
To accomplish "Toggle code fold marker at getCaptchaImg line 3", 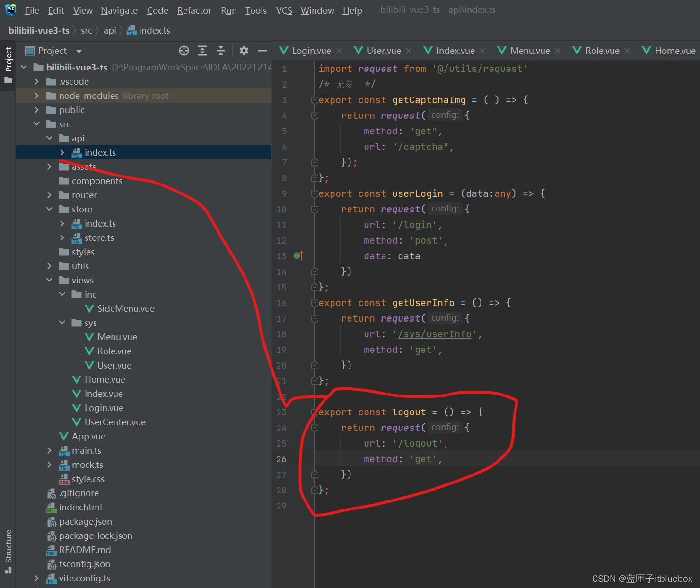I will [x=315, y=100].
